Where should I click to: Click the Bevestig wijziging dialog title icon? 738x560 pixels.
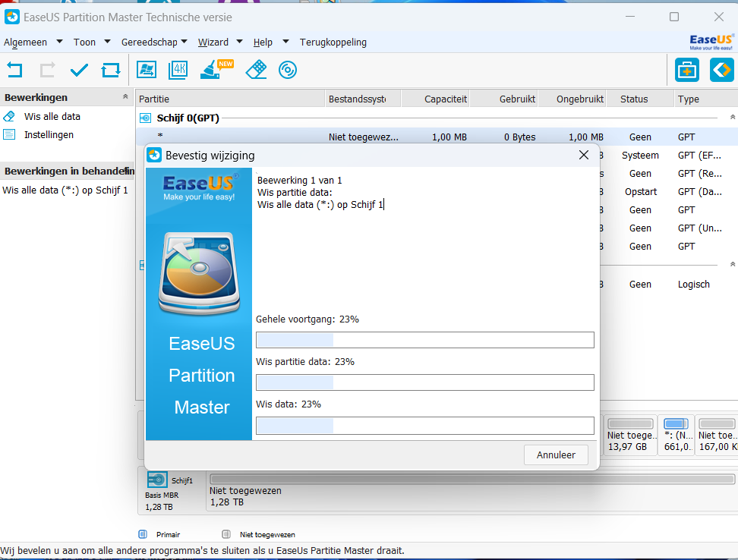coord(154,155)
